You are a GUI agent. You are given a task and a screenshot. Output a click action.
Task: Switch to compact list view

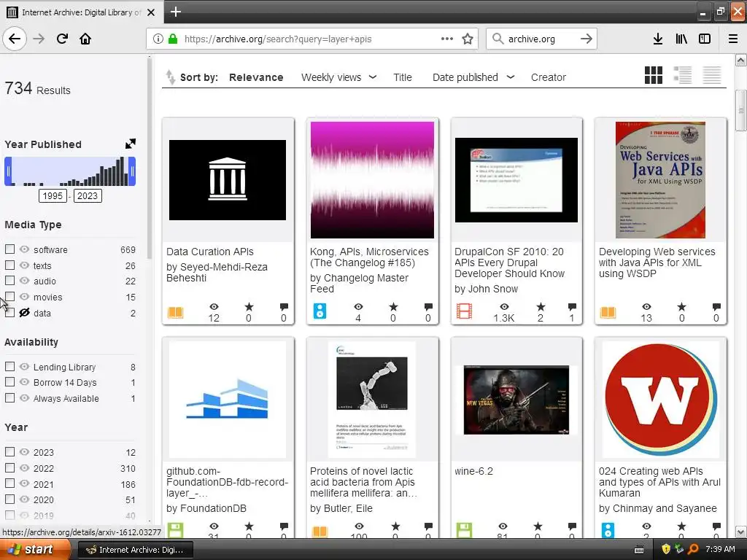[x=712, y=75]
